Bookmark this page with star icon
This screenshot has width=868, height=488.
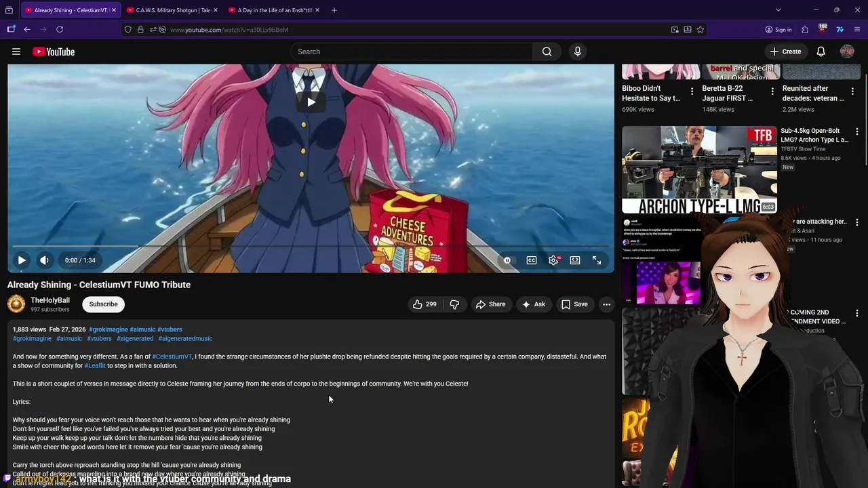point(700,30)
